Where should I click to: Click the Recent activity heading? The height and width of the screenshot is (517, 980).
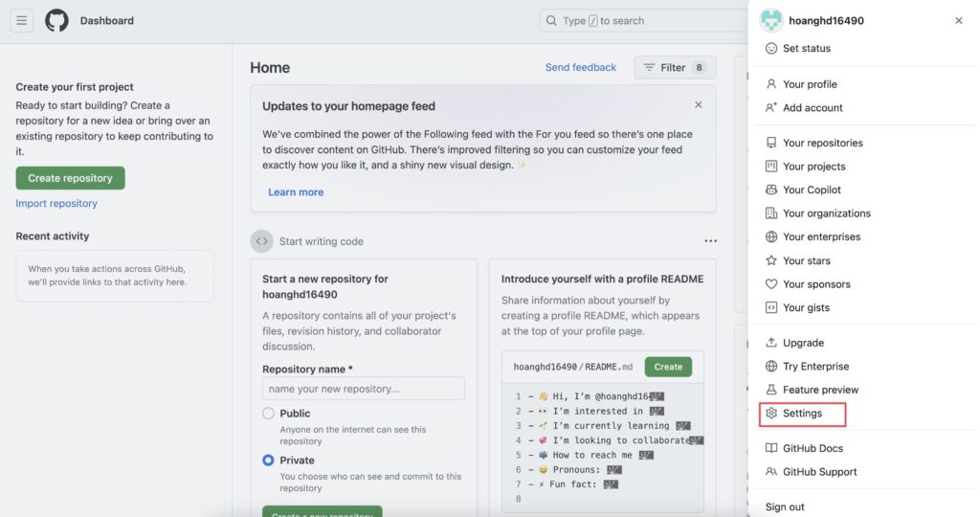pos(53,236)
